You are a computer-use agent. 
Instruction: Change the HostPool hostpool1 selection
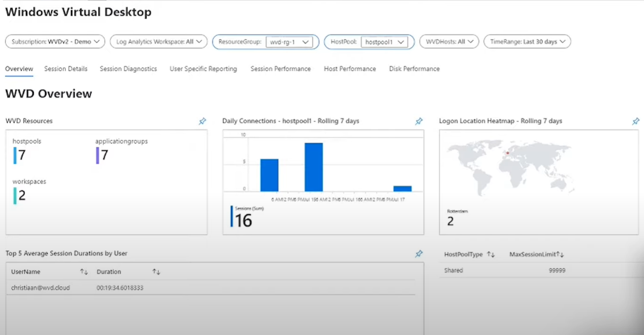384,42
